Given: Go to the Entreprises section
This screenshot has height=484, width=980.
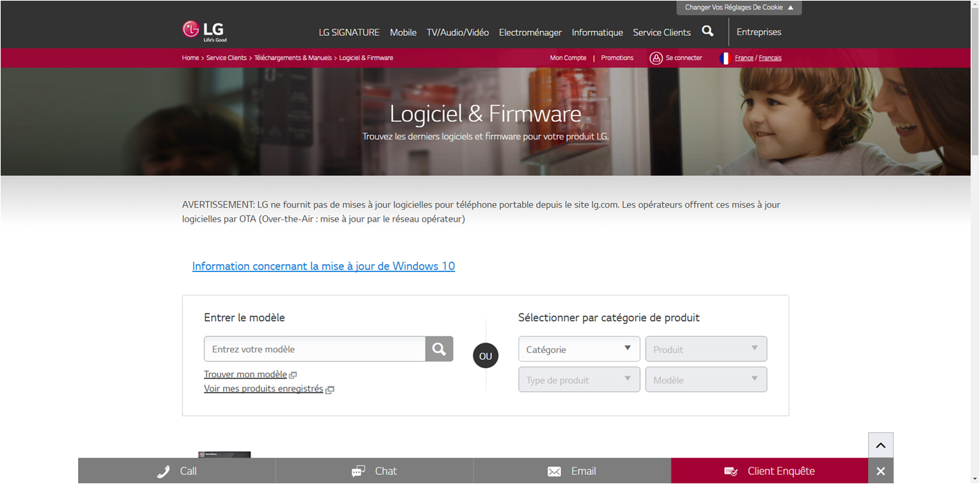Looking at the screenshot, I should click(x=759, y=32).
